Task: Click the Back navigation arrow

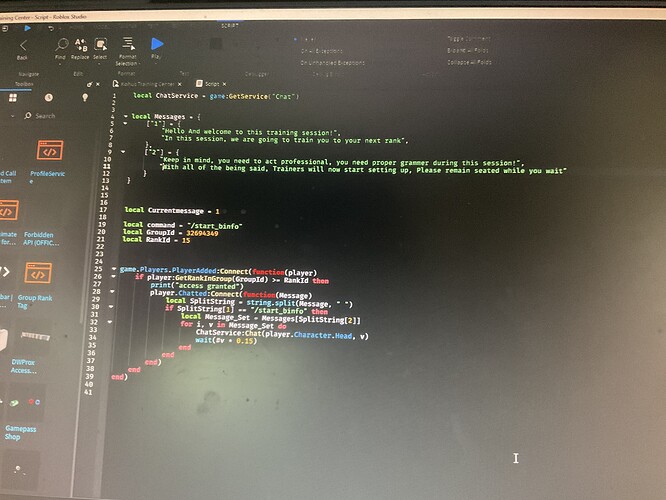Action: (x=23, y=45)
